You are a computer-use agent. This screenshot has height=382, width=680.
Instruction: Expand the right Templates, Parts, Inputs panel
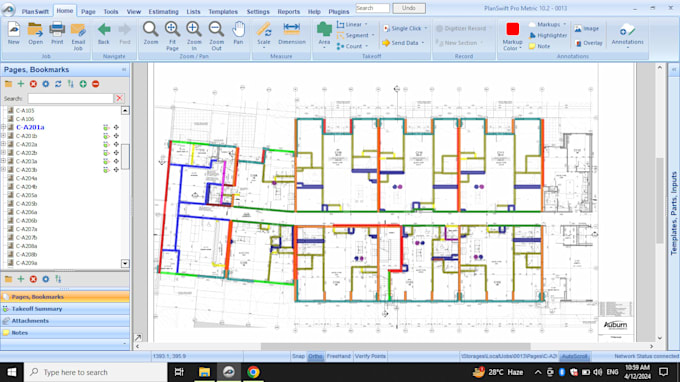[x=674, y=69]
